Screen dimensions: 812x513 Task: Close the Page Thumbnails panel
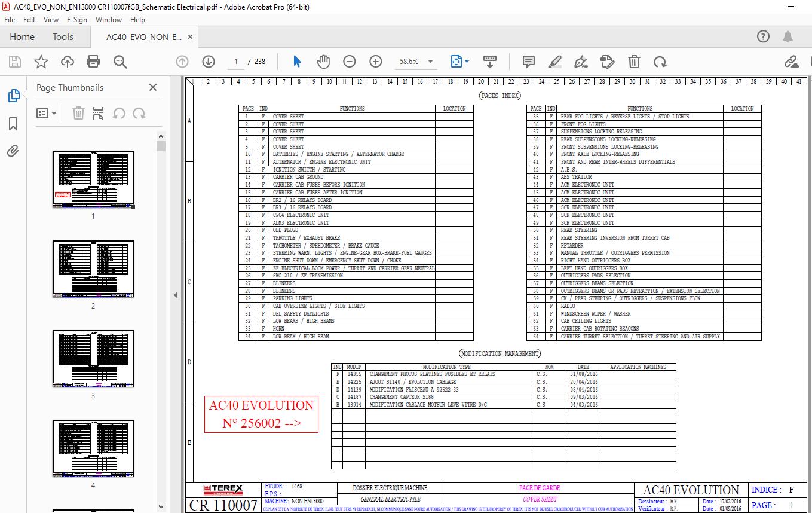point(153,87)
